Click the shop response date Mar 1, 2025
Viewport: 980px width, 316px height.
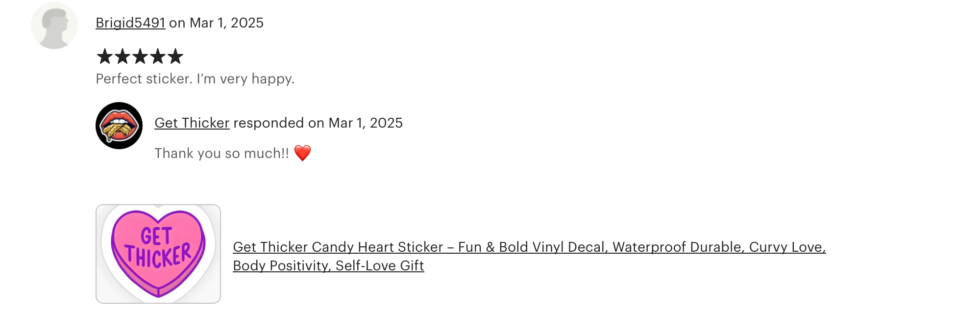click(x=366, y=123)
